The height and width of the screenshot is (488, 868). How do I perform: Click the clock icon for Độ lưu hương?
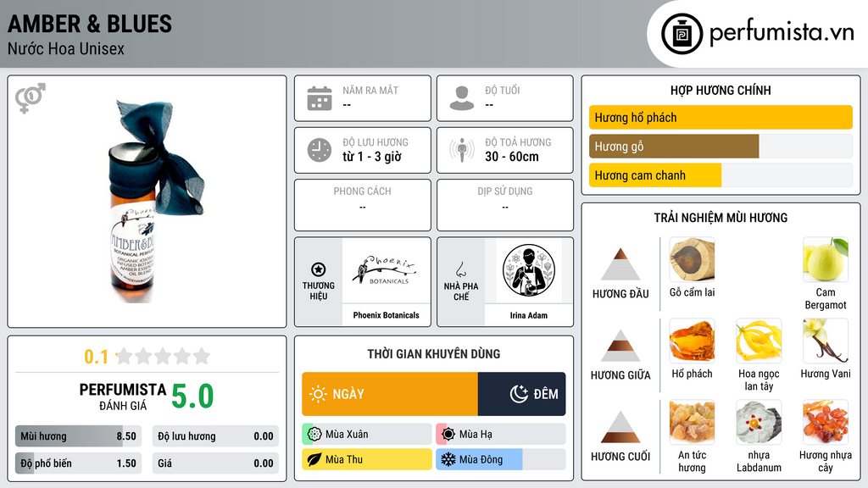[x=320, y=150]
